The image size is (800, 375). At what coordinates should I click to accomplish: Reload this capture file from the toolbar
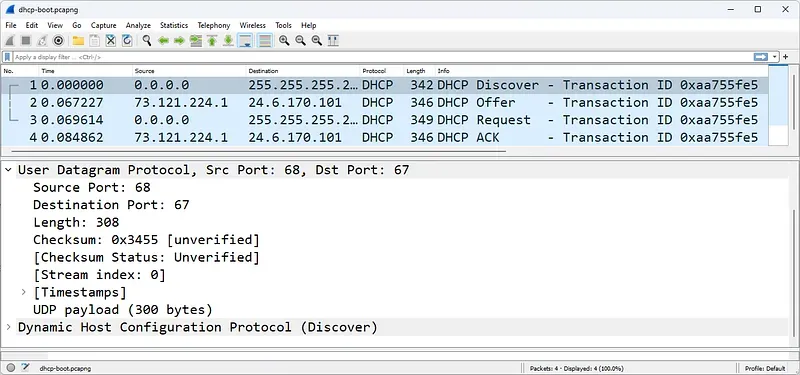[x=127, y=41]
